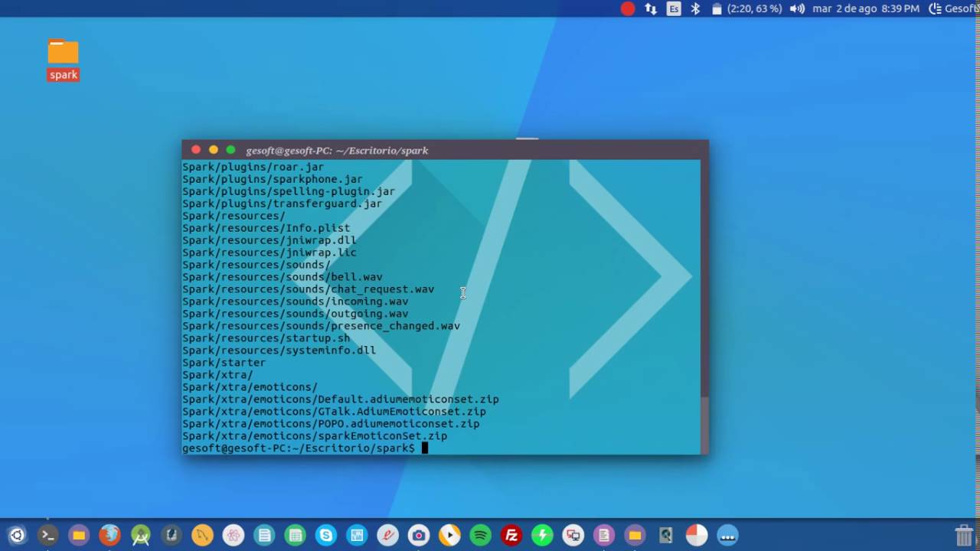Viewport: 980px width, 551px height.
Task: Open the yellow play media player dock icon
Action: coord(449,536)
